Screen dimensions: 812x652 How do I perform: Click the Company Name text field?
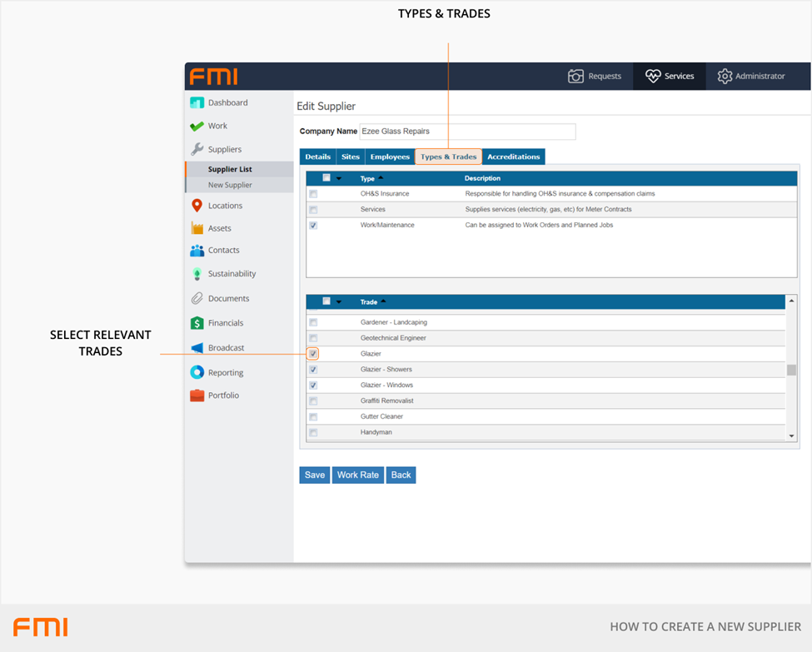466,132
